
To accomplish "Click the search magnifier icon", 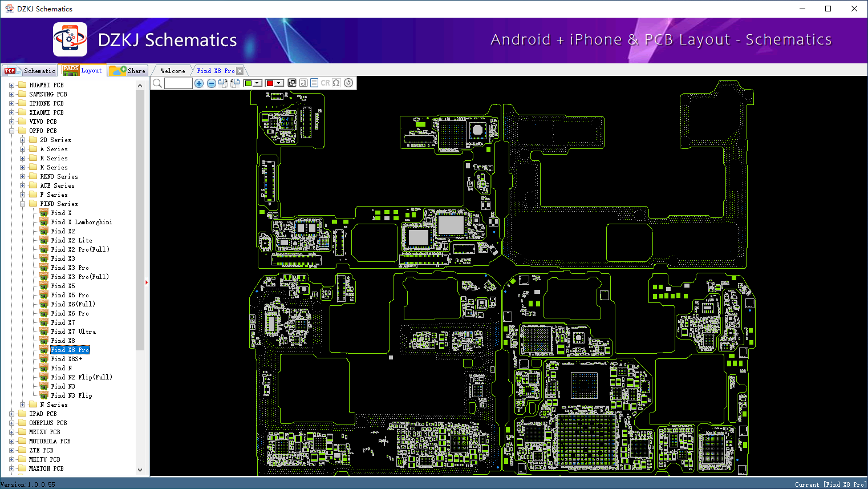I will coord(157,83).
